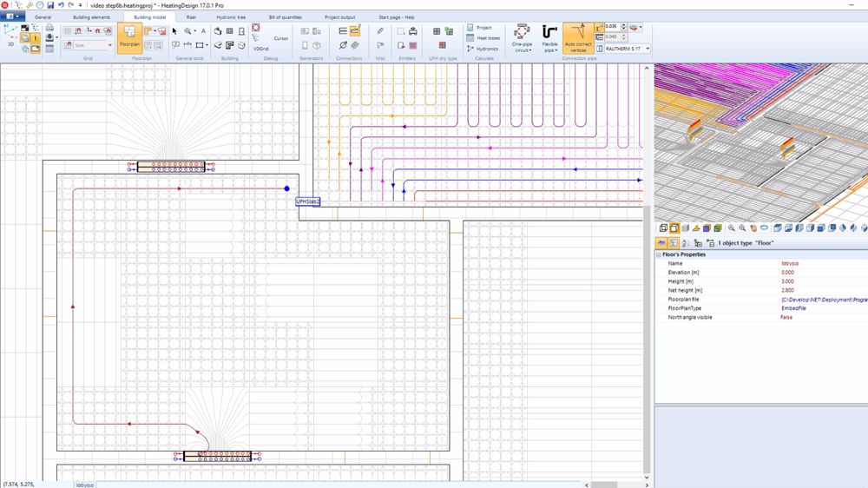Click the large Floorplan ribbon button
Screen dimensions: 868x488
[x=129, y=37]
